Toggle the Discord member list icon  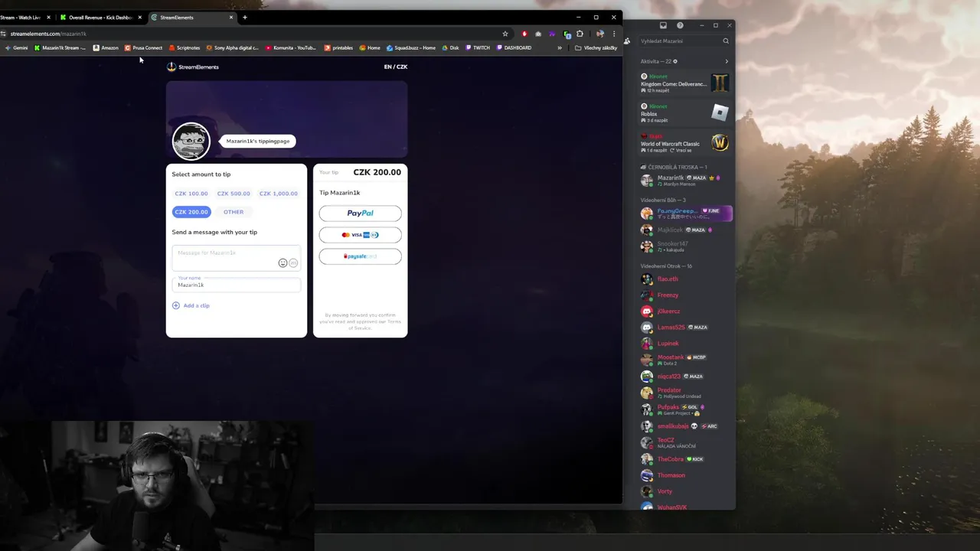tap(627, 41)
